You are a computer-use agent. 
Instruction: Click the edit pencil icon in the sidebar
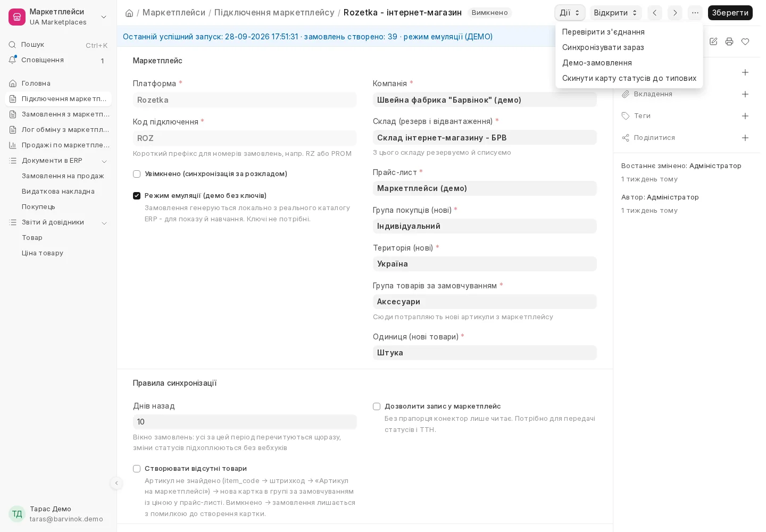pyautogui.click(x=713, y=41)
